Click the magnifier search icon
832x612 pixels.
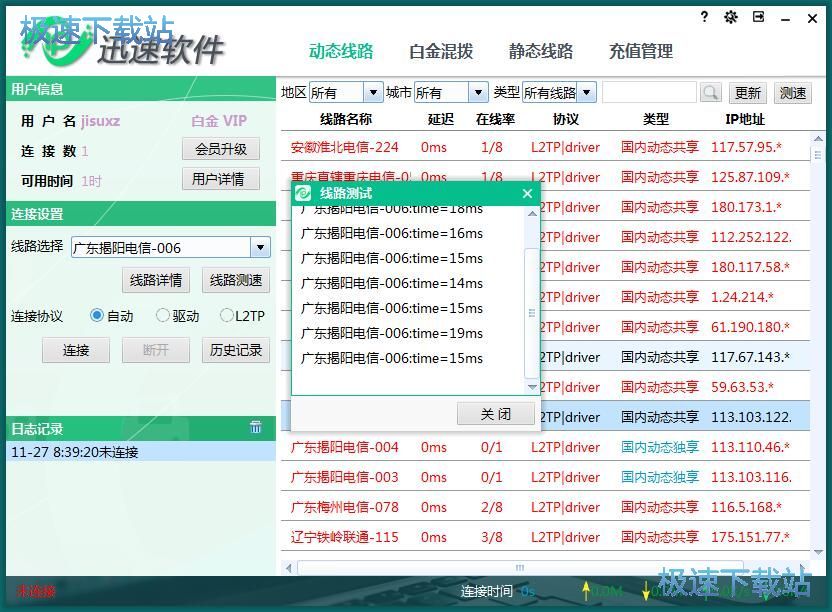(710, 92)
